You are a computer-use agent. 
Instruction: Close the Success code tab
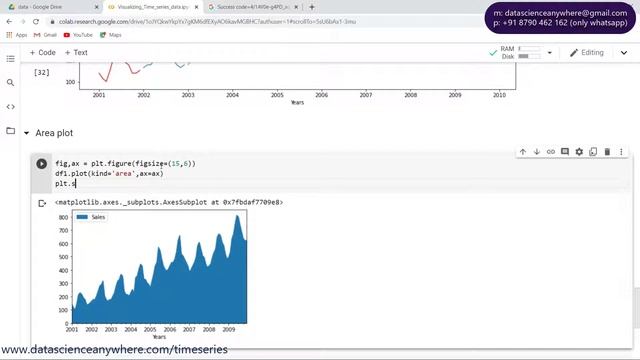coord(296,7)
